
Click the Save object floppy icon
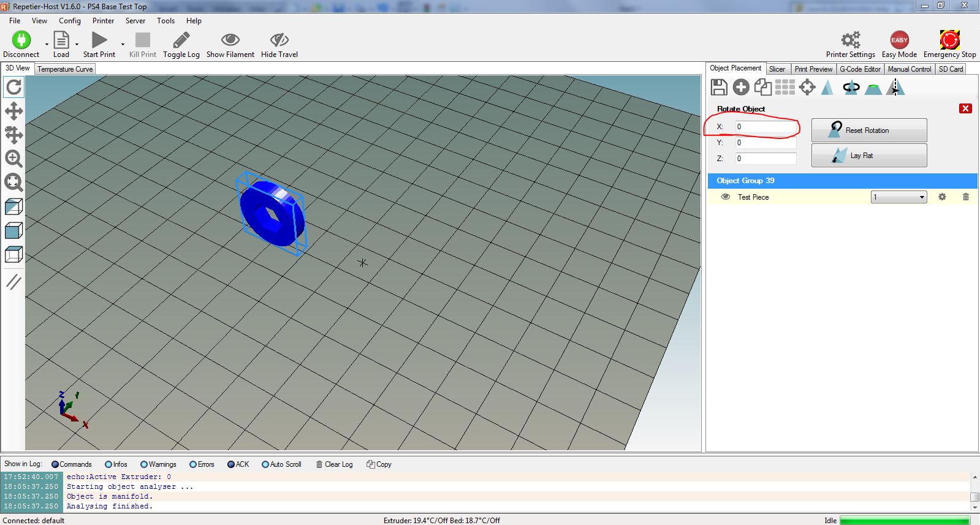pos(719,88)
